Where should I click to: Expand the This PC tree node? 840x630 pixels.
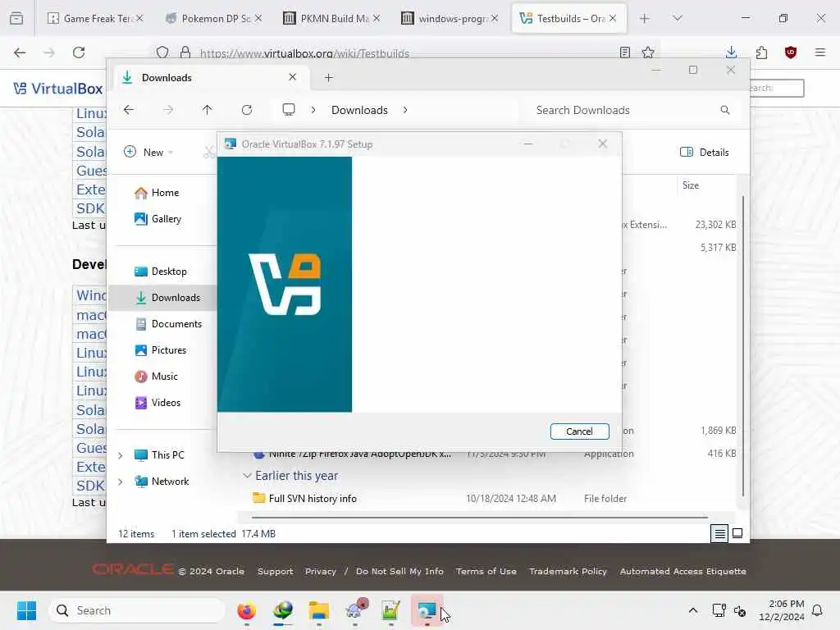[121, 455]
